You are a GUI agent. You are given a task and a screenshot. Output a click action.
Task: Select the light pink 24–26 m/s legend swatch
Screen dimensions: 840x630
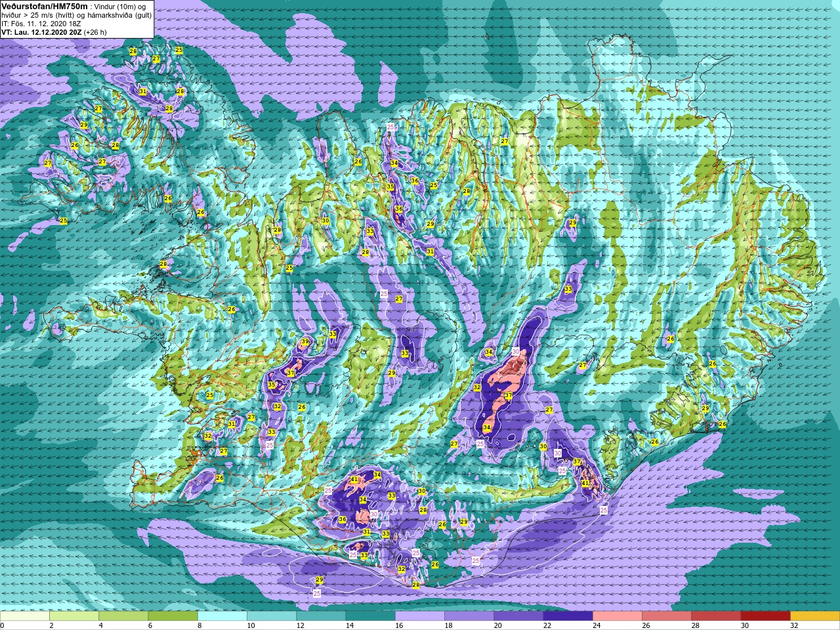click(618, 616)
